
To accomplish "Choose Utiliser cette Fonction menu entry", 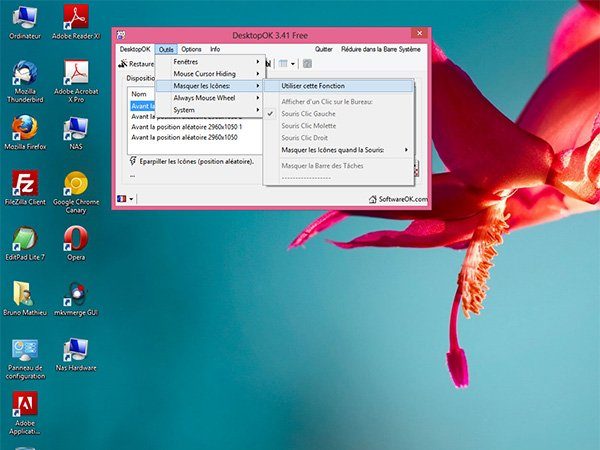I will (339, 86).
